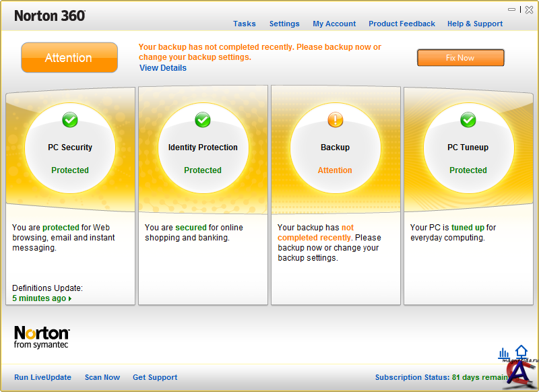Click the View Details link
This screenshot has height=392, width=539.
(163, 68)
